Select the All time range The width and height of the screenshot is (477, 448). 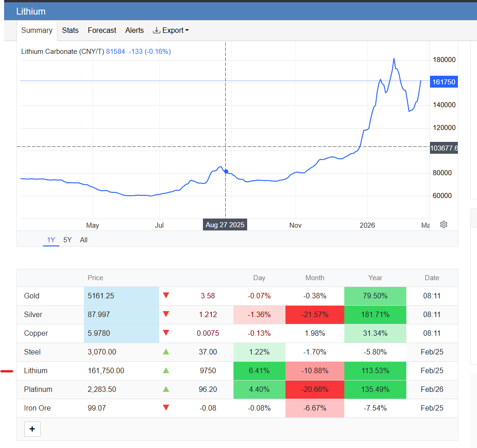tap(83, 240)
